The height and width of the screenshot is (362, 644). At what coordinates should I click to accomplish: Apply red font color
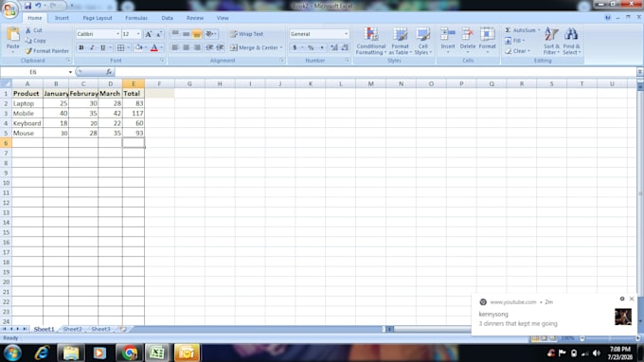(154, 47)
